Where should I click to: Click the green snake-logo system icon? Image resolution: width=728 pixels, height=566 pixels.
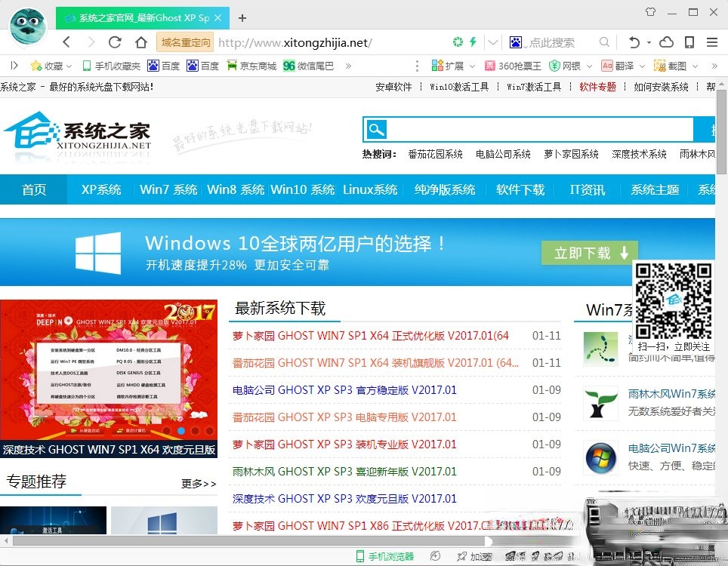pos(601,349)
